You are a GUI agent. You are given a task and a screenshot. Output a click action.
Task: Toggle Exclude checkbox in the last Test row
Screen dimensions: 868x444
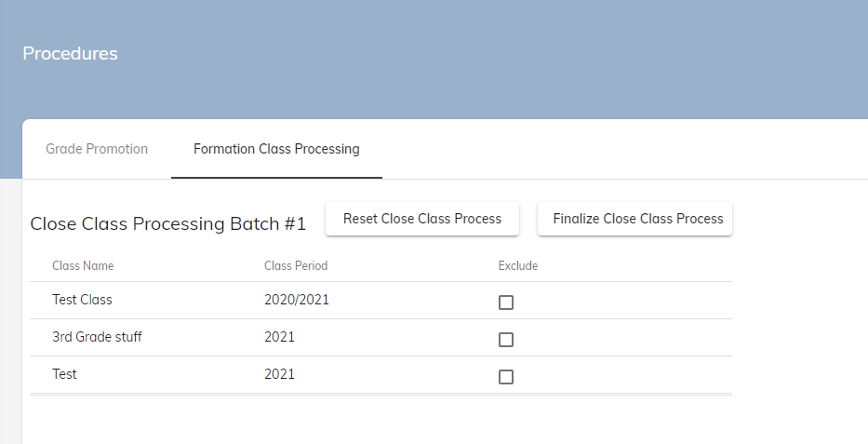[x=506, y=377]
